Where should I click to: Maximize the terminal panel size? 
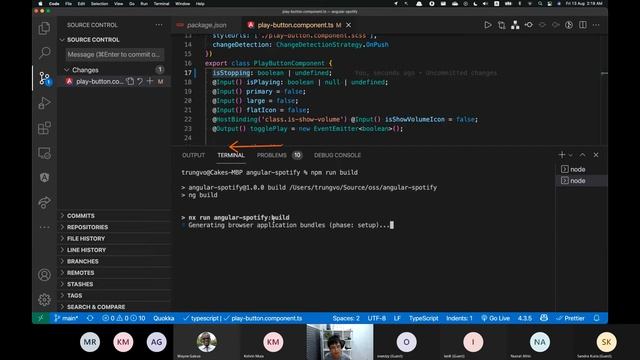pyautogui.click(x=582, y=155)
